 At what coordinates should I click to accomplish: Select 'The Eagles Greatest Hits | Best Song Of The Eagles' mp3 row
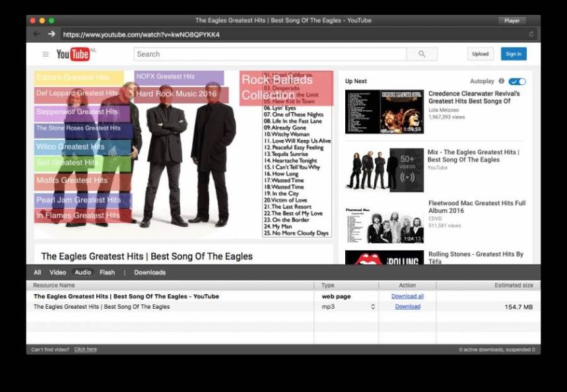coord(284,307)
